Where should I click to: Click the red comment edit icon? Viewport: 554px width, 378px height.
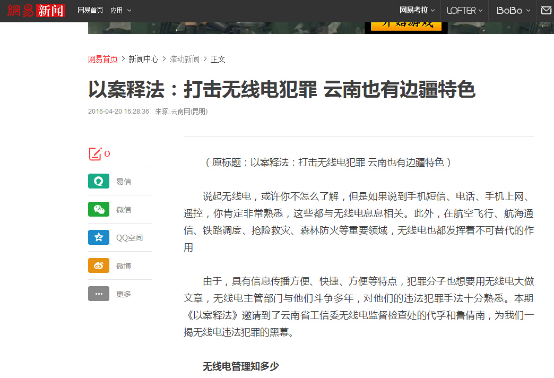[95, 154]
